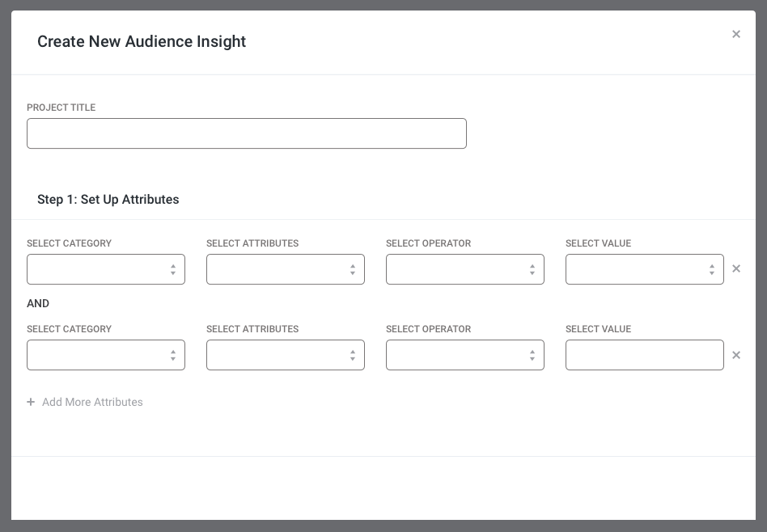Expand the second row Select Operator dropdown
This screenshot has width=767, height=532.
point(464,355)
